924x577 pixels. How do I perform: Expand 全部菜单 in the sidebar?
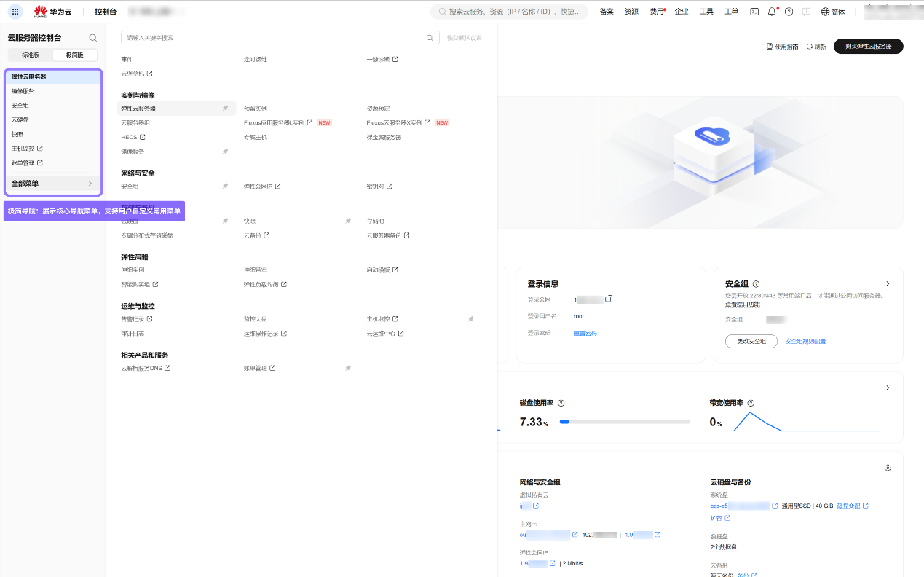tap(53, 184)
